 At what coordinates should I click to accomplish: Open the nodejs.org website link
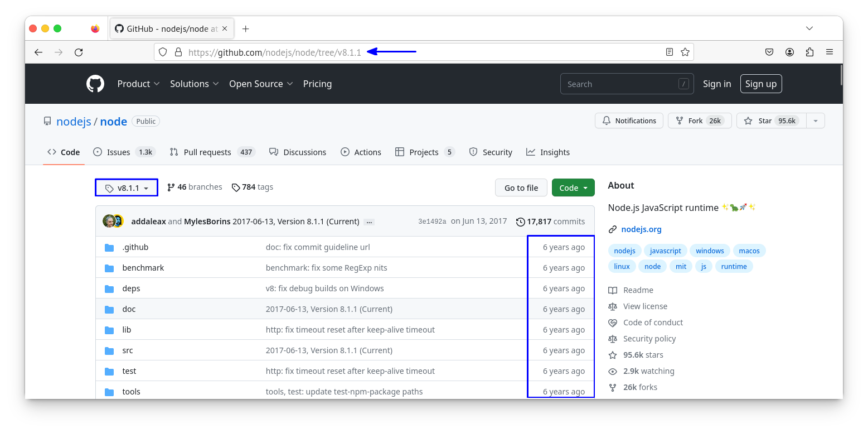pyautogui.click(x=641, y=229)
